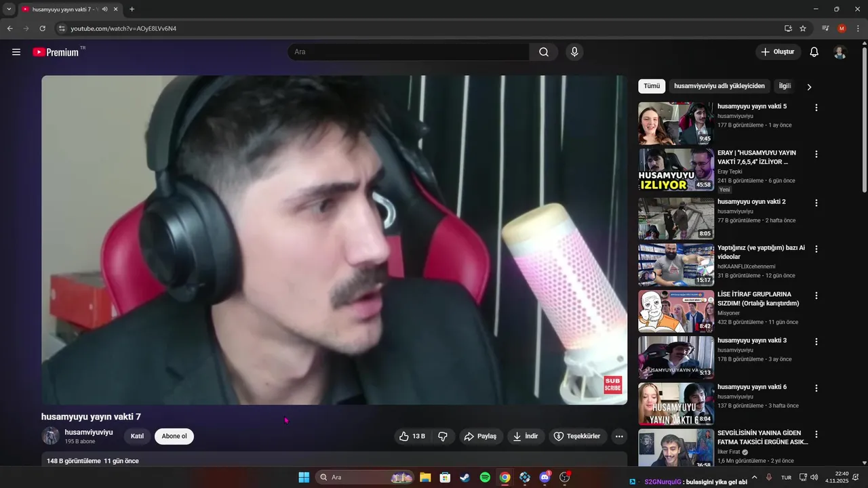Image resolution: width=868 pixels, height=488 pixels.
Task: Focus the YouTube Ara search field
Action: pos(409,52)
